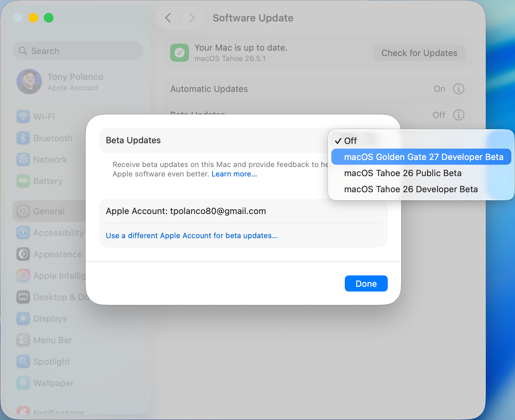The height and width of the screenshot is (420, 515).
Task: Open Beta Updates info icon
Action: (459, 115)
